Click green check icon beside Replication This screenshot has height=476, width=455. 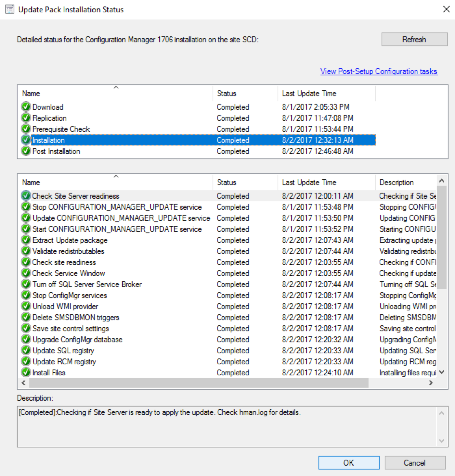click(26, 118)
